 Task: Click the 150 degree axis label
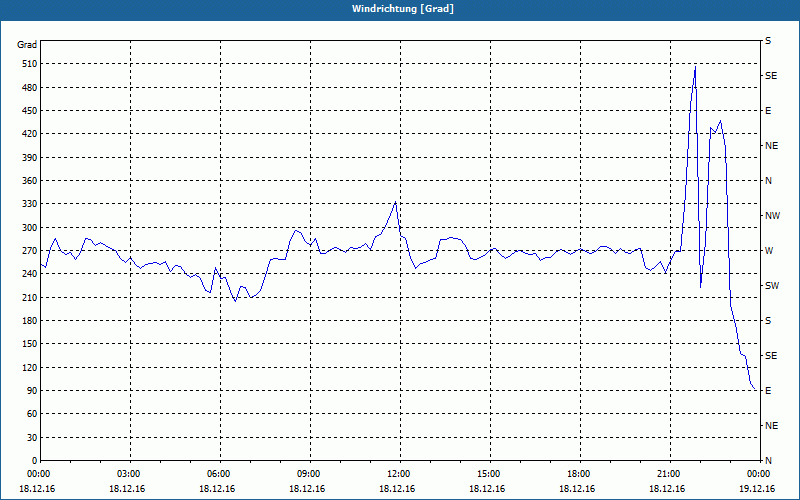tap(30, 344)
